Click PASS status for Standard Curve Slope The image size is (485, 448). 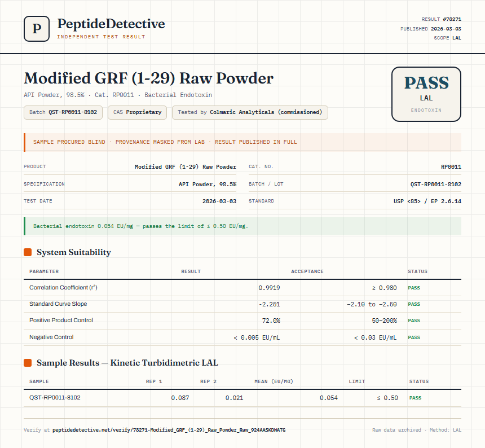tap(414, 304)
